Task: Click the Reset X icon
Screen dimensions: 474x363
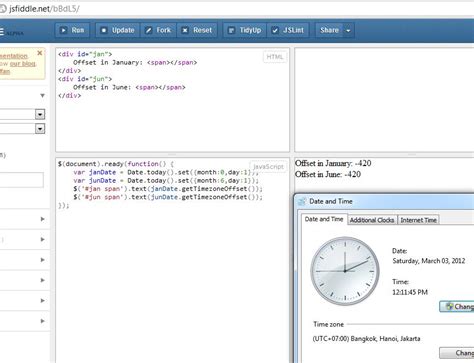Action: (x=185, y=30)
